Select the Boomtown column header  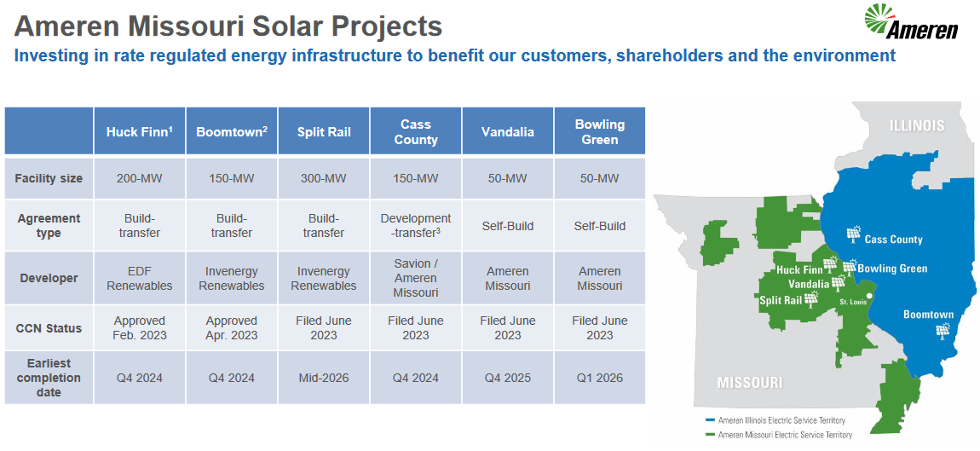pos(232,131)
